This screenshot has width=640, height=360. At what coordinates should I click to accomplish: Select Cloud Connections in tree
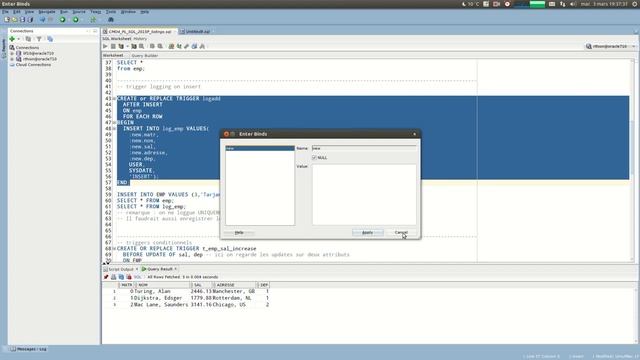[x=33, y=65]
